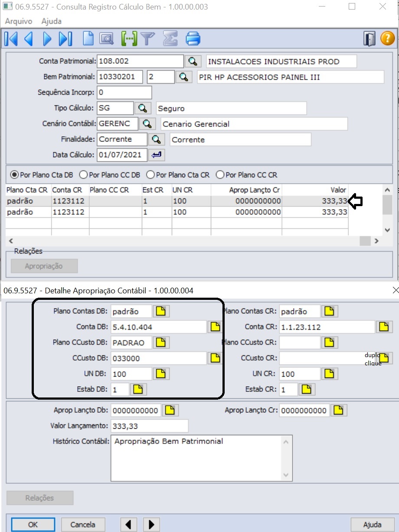This screenshot has width=399, height=532.
Task: Open lookup magnifier for Bem Patrimonial
Action: click(x=184, y=77)
